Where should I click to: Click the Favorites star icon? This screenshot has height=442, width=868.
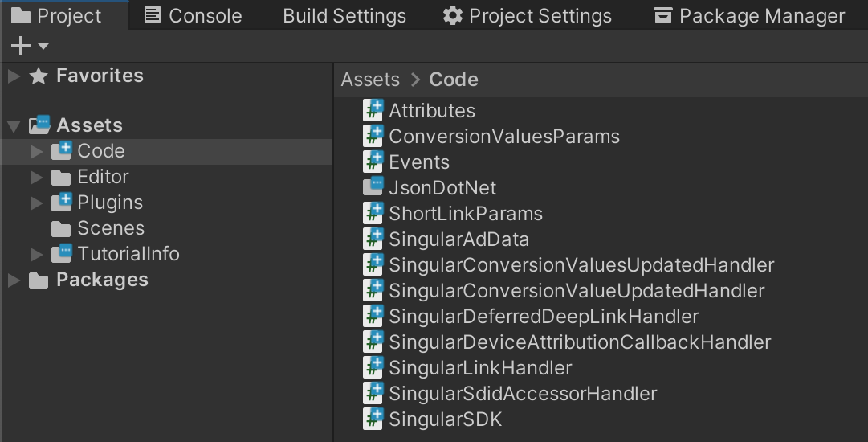(39, 76)
